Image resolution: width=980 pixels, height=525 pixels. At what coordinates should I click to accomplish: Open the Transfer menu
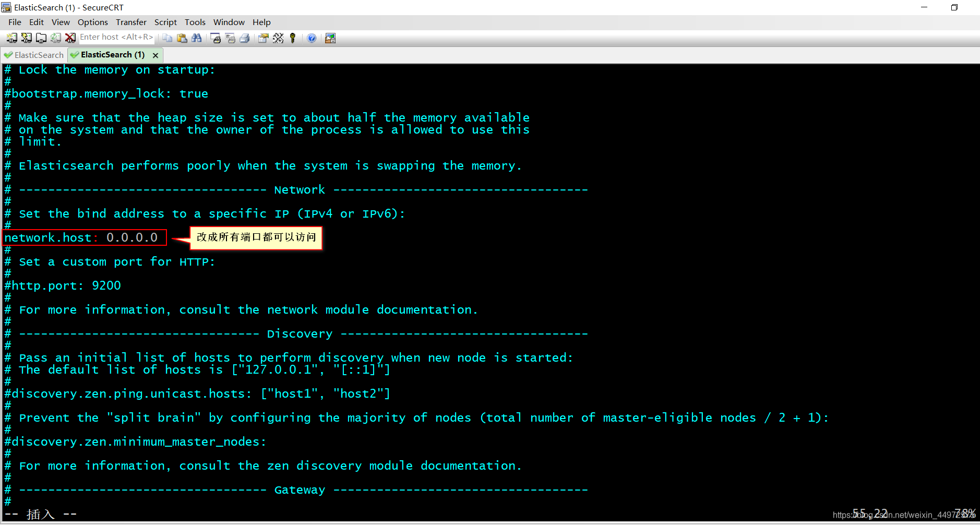[x=131, y=22]
